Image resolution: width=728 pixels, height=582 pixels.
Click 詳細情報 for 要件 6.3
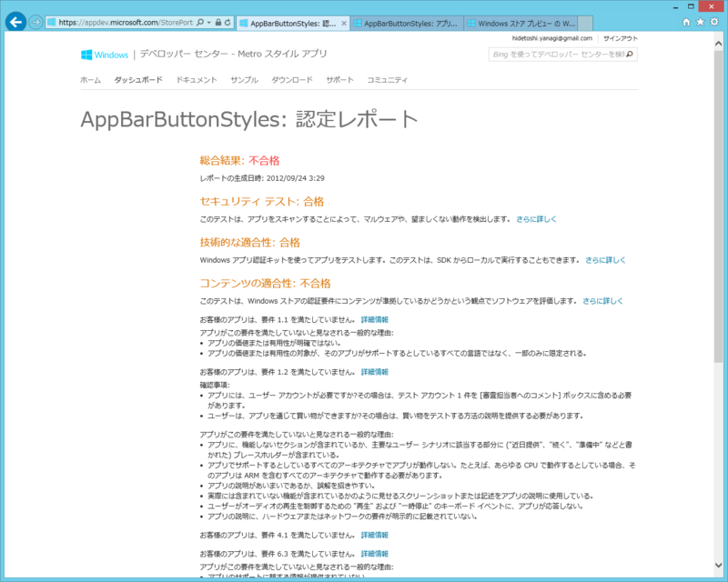(375, 554)
